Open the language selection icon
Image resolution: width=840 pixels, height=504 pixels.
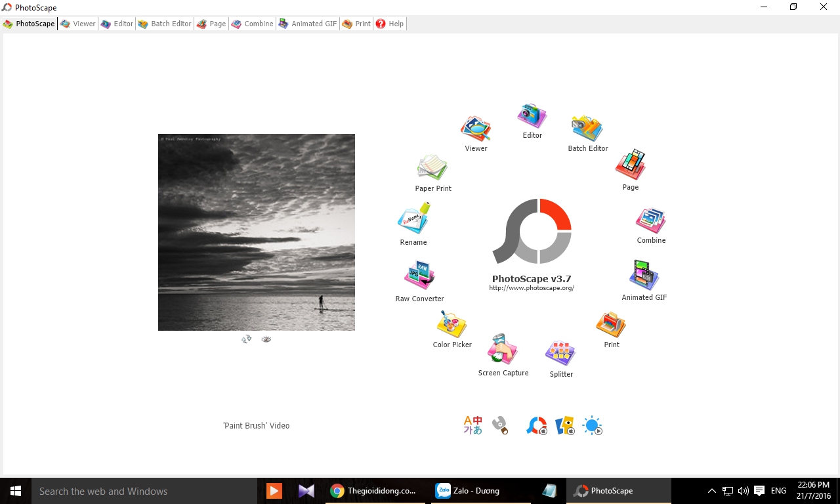point(472,425)
